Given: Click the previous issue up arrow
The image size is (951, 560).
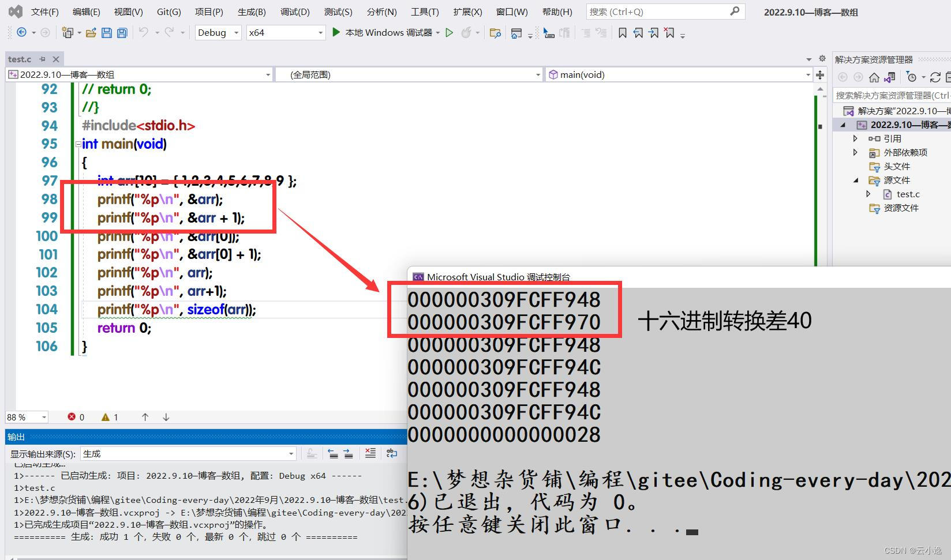Looking at the screenshot, I should [x=145, y=417].
